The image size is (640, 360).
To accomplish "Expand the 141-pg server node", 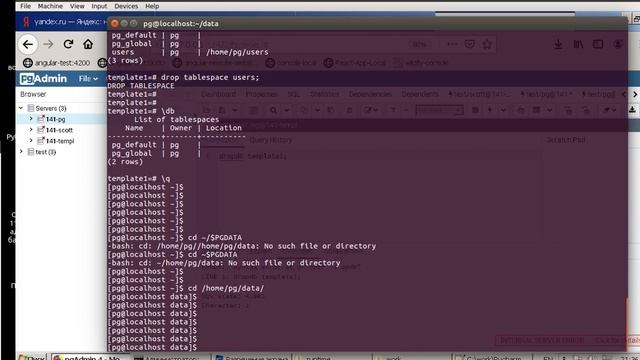I will point(31,119).
